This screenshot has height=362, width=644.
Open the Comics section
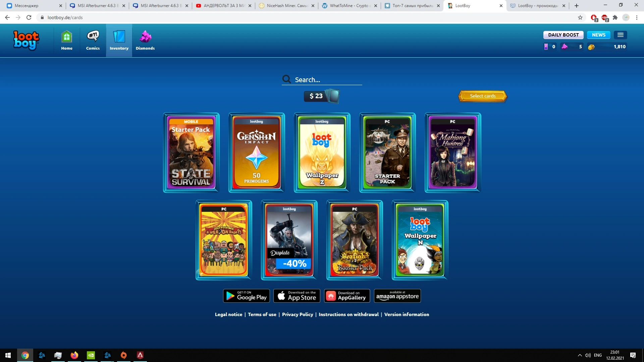tap(93, 41)
